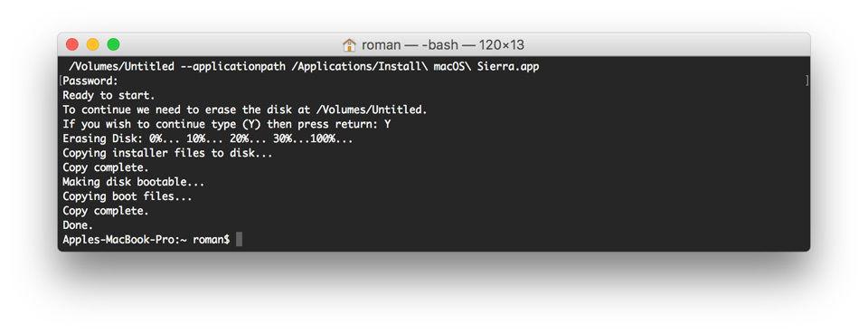Click the 'Ready to start.' line

point(109,96)
